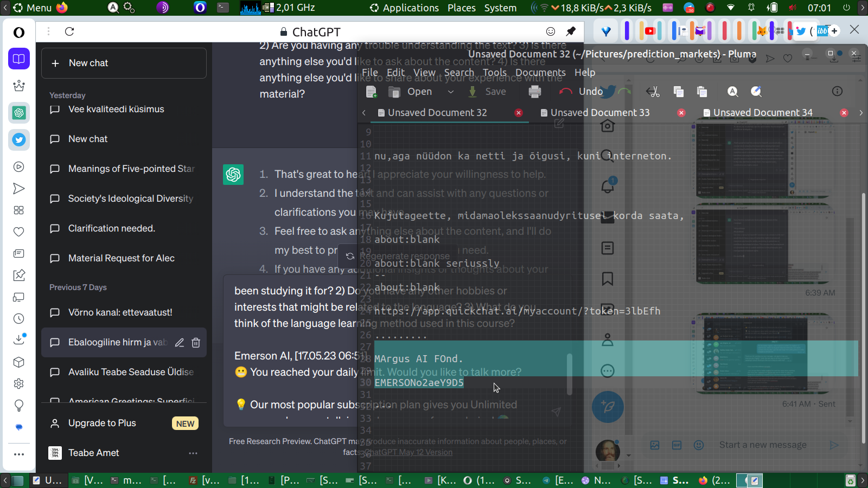
Task: Cut selected text using Pluma scissors icon
Action: pyautogui.click(x=653, y=92)
